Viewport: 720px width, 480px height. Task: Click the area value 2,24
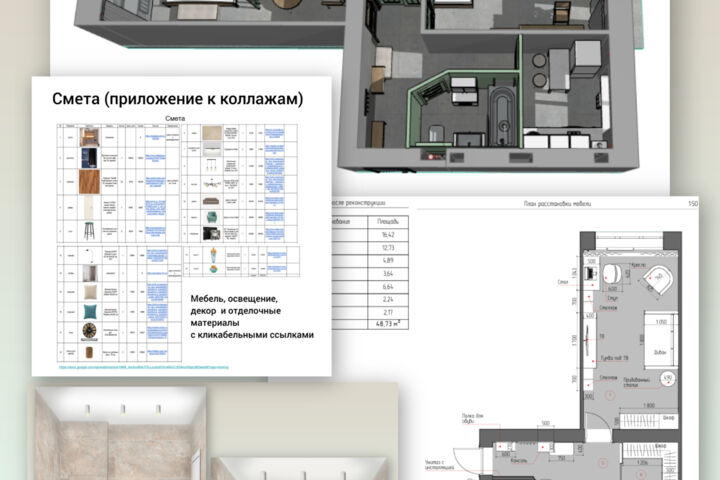tap(388, 299)
